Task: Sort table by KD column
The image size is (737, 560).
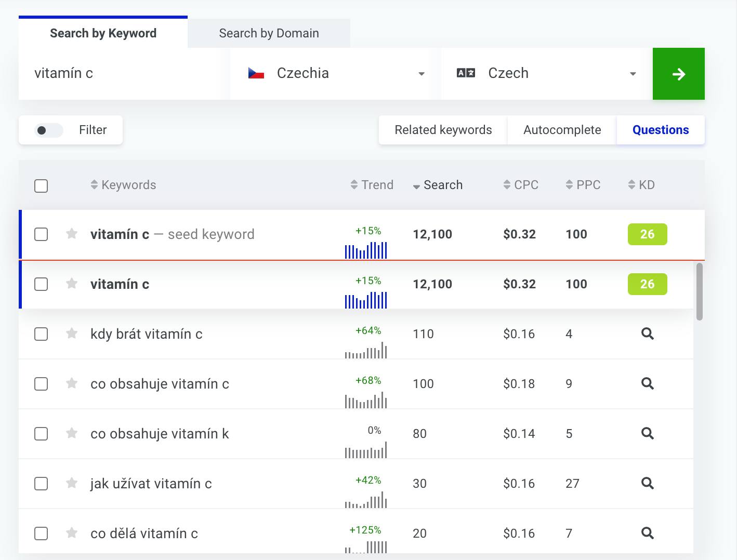Action: [641, 185]
